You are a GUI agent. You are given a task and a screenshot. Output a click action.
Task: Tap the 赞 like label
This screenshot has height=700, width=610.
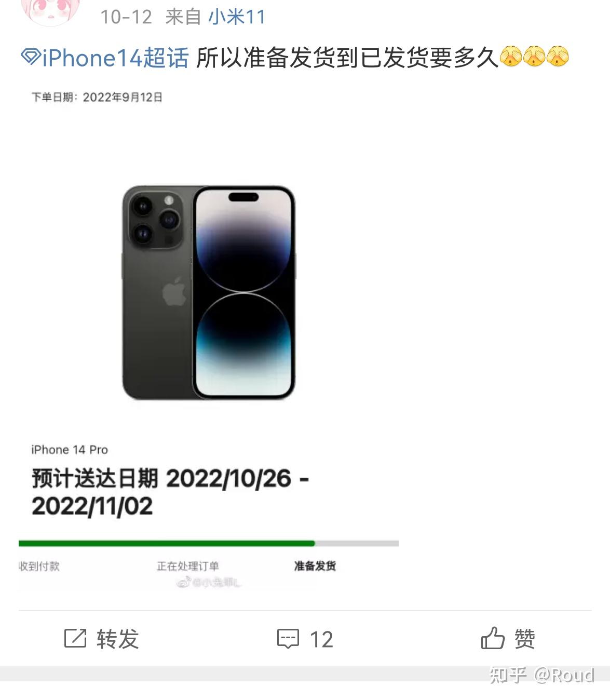(524, 639)
